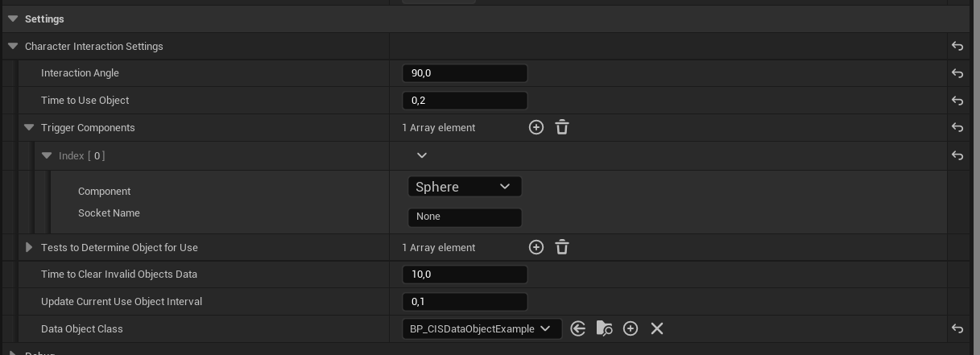Remove all Tests to Determine Object elements

tap(562, 247)
